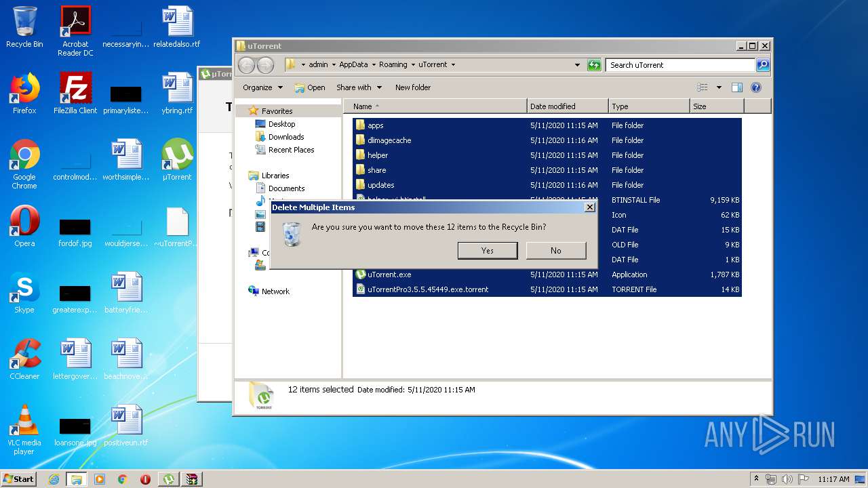Image resolution: width=868 pixels, height=488 pixels.
Task: Sort by the Type column header
Action: [649, 106]
